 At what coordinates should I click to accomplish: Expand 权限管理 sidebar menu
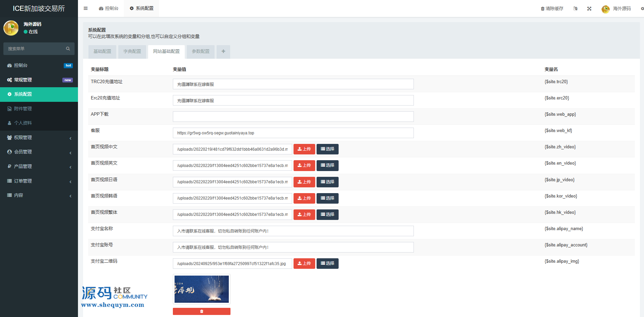tap(39, 137)
